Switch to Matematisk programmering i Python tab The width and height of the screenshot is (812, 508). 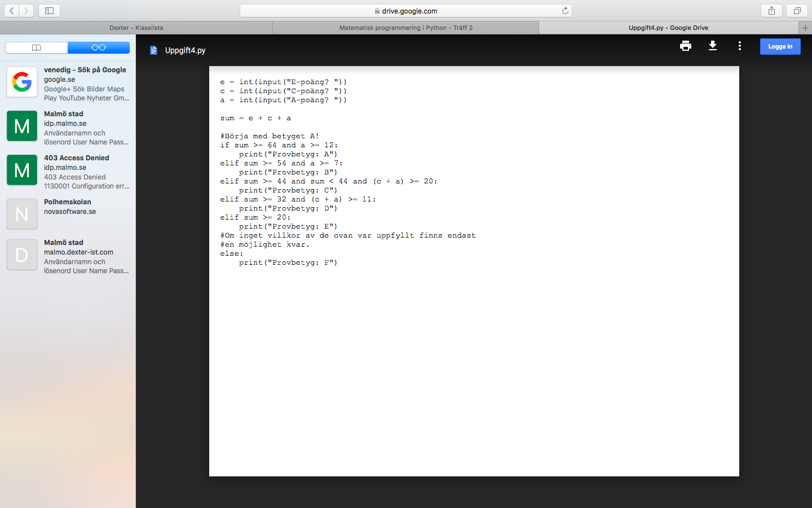point(405,28)
